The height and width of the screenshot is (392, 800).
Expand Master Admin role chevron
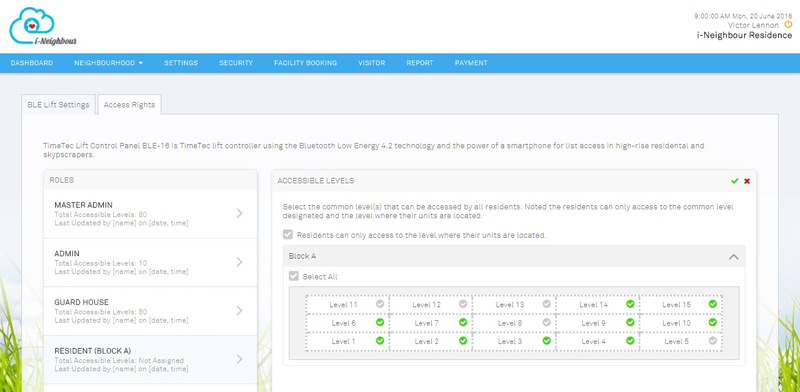point(240,213)
